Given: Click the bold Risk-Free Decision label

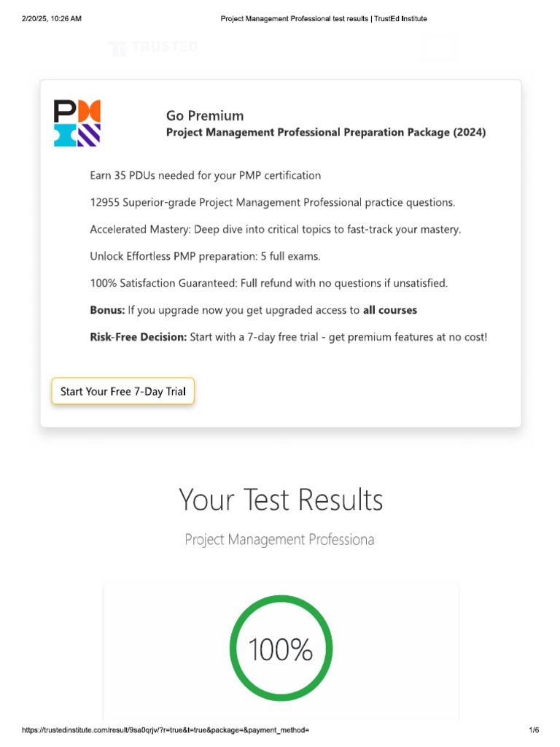Looking at the screenshot, I should 138,337.
